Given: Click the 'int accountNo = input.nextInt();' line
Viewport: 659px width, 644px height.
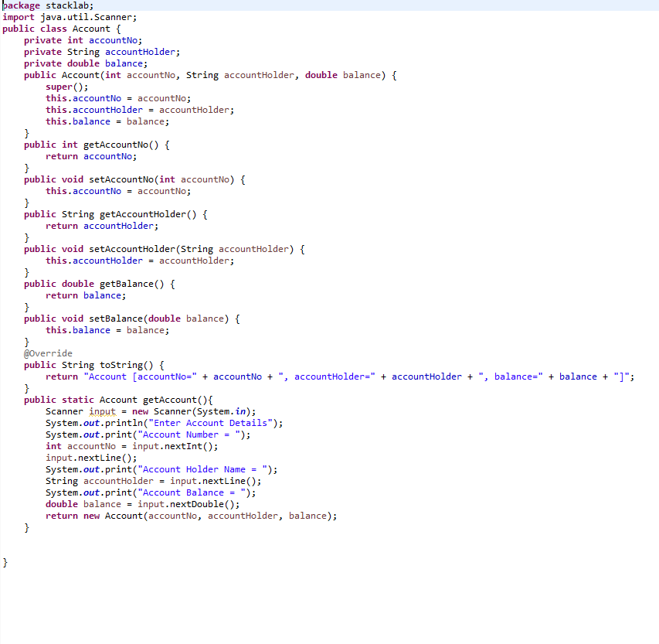Looking at the screenshot, I should click(132, 446).
